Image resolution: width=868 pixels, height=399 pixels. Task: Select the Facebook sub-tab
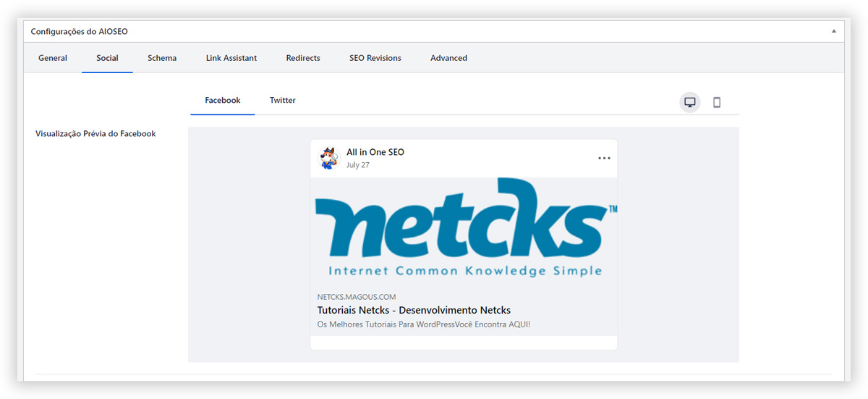click(x=223, y=101)
